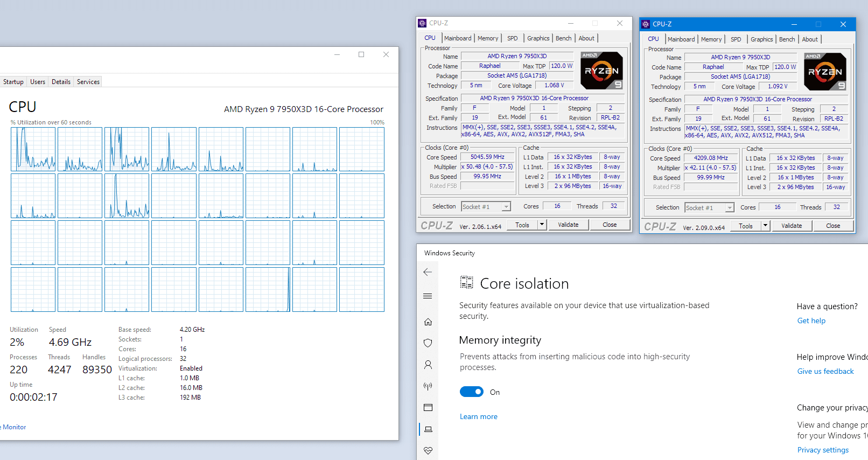Image resolution: width=868 pixels, height=460 pixels.
Task: Open Bench tab in left CPU-Z window
Action: click(564, 38)
